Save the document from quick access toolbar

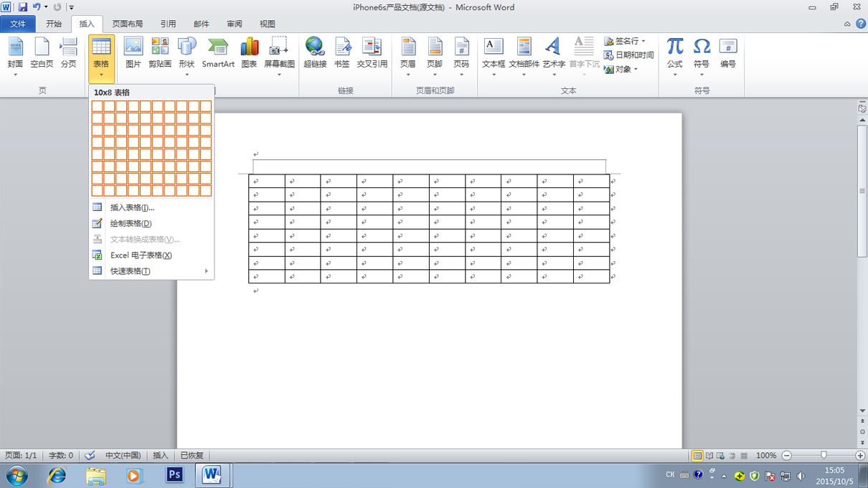coord(23,7)
